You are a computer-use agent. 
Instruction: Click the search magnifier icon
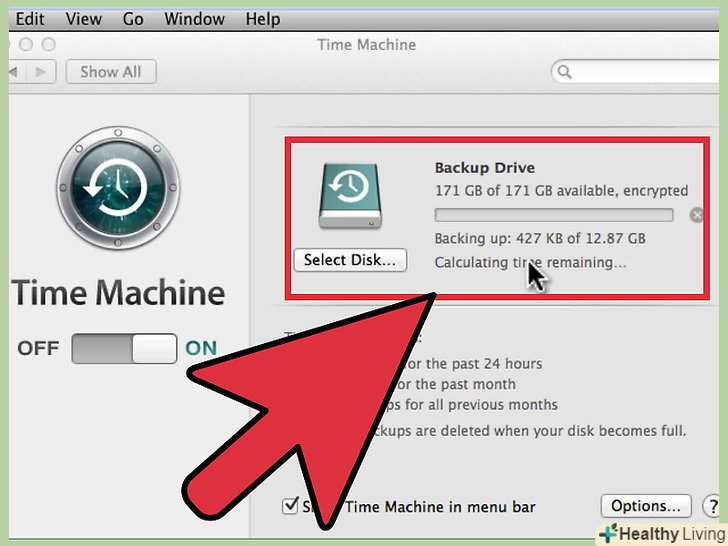tap(565, 72)
